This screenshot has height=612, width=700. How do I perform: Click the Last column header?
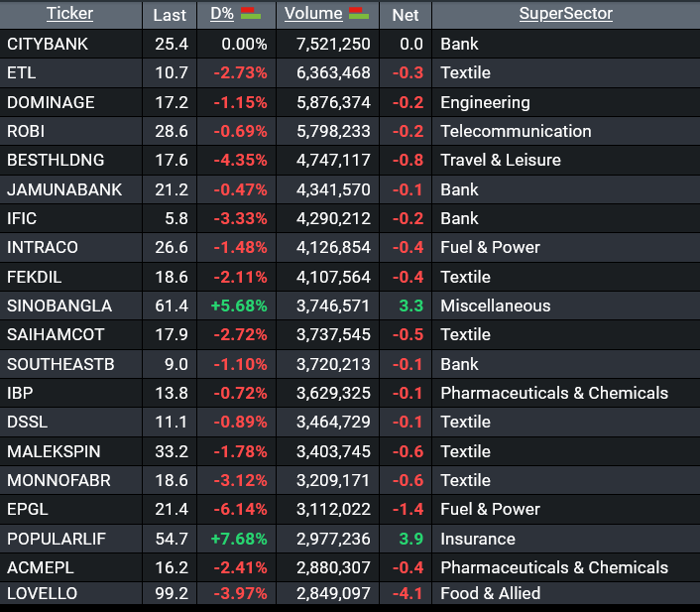170,15
